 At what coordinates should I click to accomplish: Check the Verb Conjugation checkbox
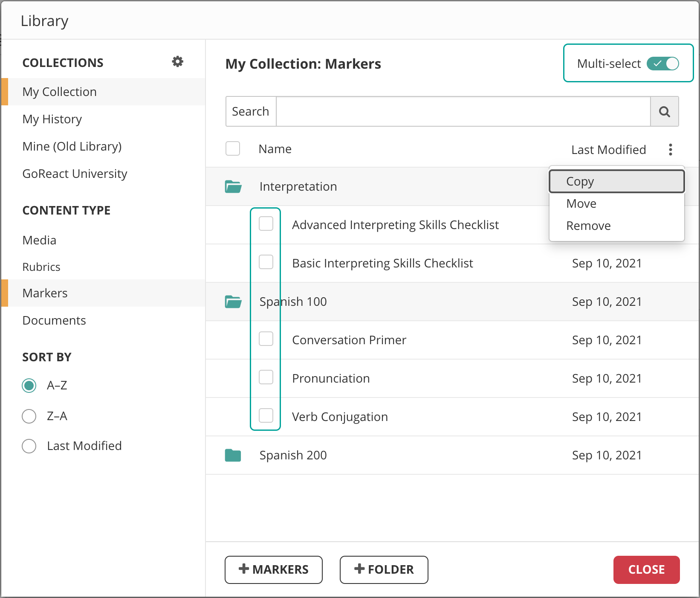[266, 415]
